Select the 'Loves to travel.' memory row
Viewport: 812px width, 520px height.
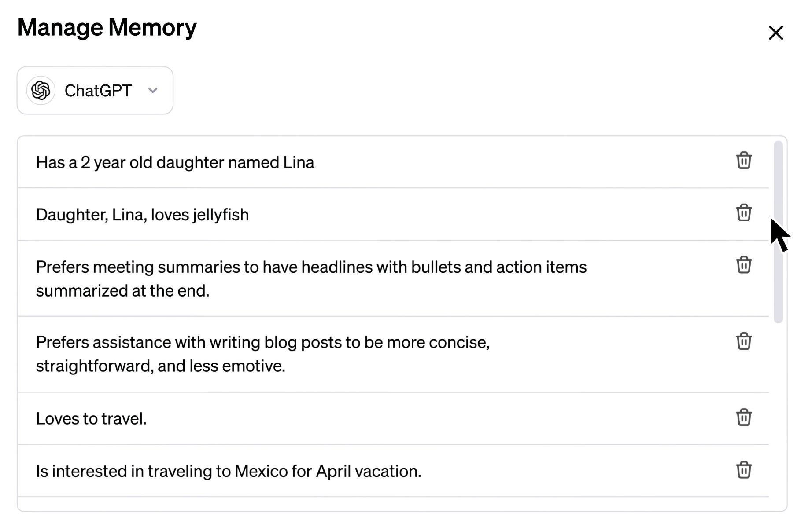(91, 419)
